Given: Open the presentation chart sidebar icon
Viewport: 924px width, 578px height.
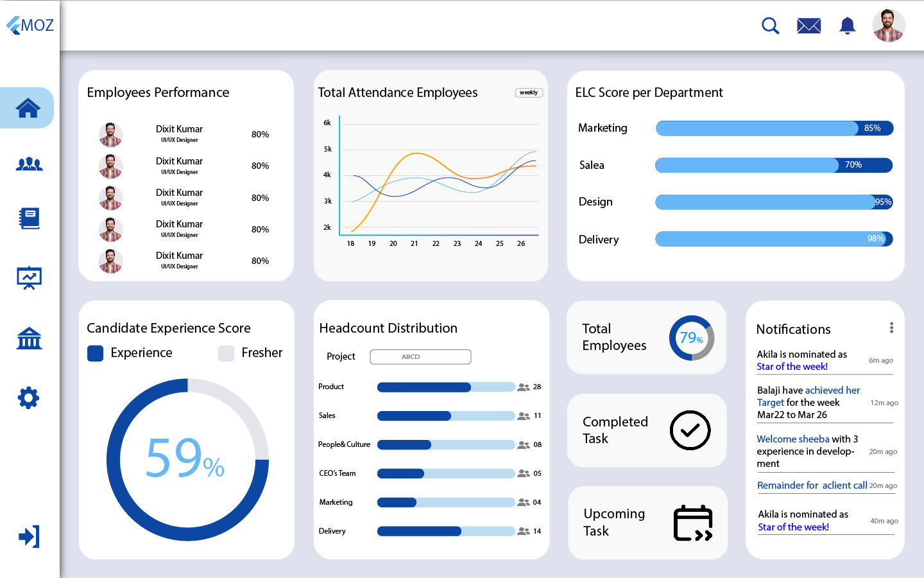Looking at the screenshot, I should point(29,278).
